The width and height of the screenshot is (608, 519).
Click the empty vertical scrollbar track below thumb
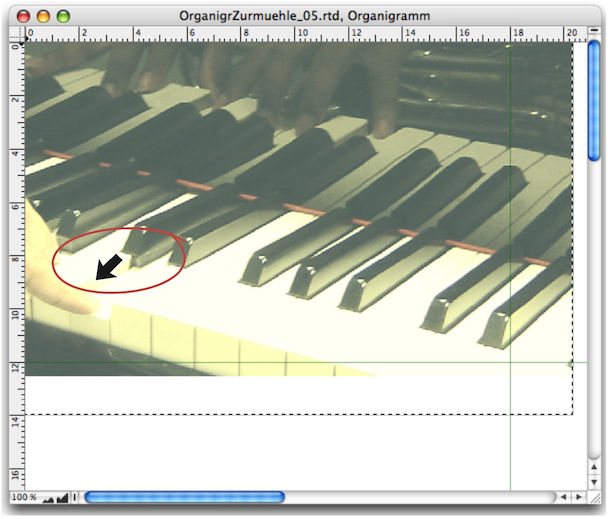(594, 320)
